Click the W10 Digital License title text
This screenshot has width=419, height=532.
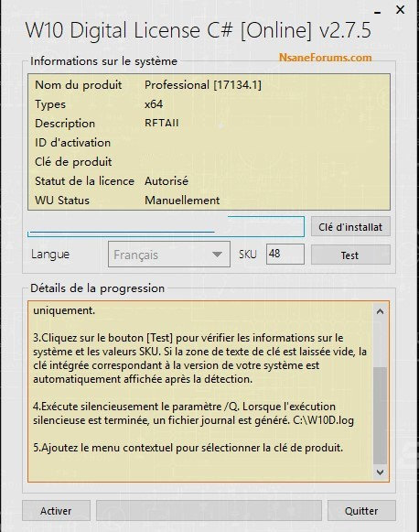(199, 30)
